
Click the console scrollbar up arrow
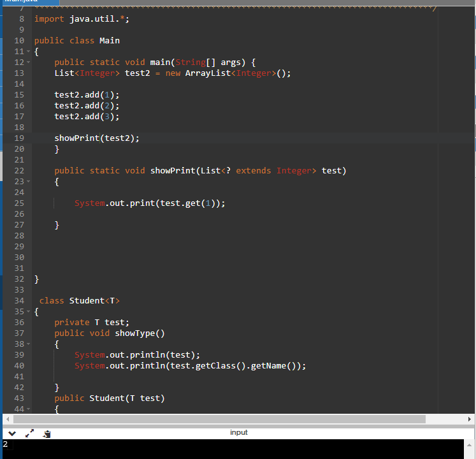point(470,445)
